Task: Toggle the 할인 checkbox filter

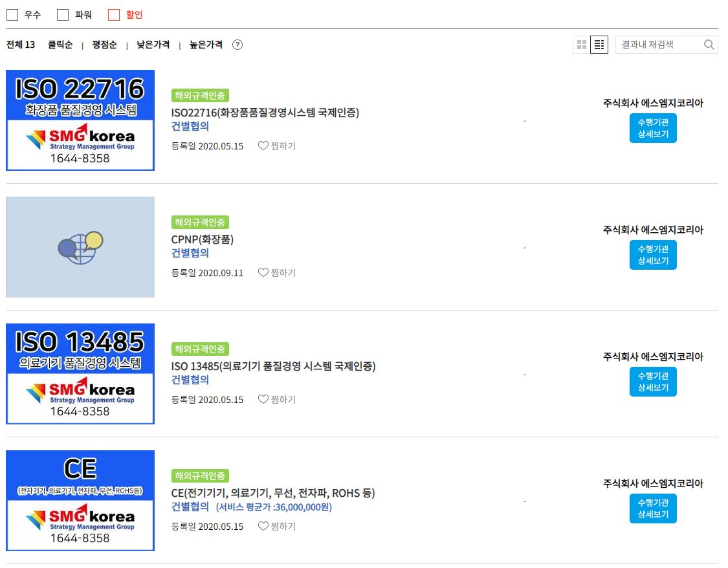Action: pos(114,15)
